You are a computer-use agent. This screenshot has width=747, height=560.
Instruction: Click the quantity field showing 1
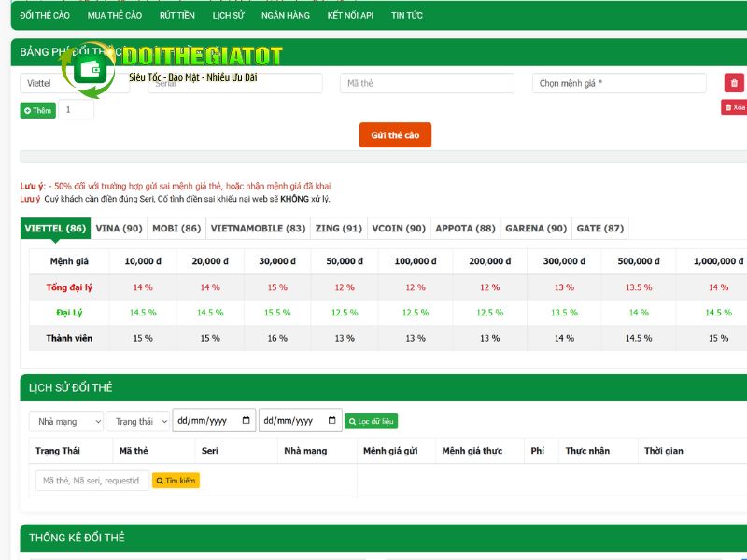(x=77, y=110)
